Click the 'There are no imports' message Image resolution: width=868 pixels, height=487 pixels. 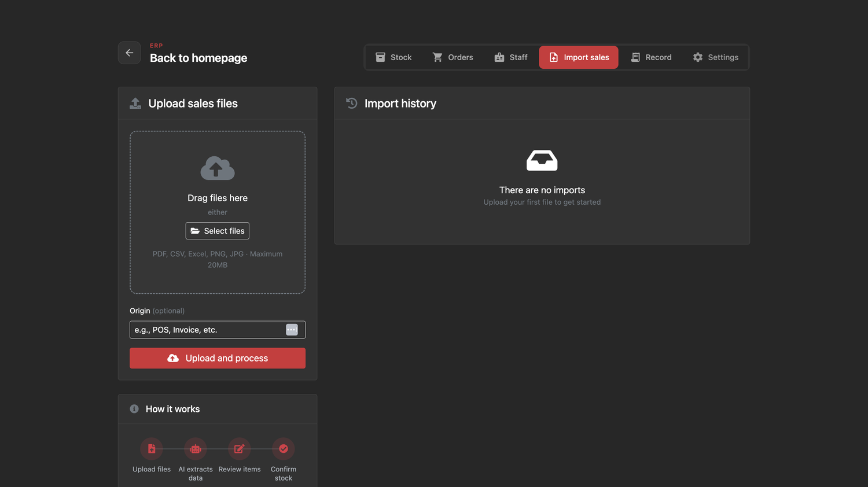pyautogui.click(x=542, y=190)
